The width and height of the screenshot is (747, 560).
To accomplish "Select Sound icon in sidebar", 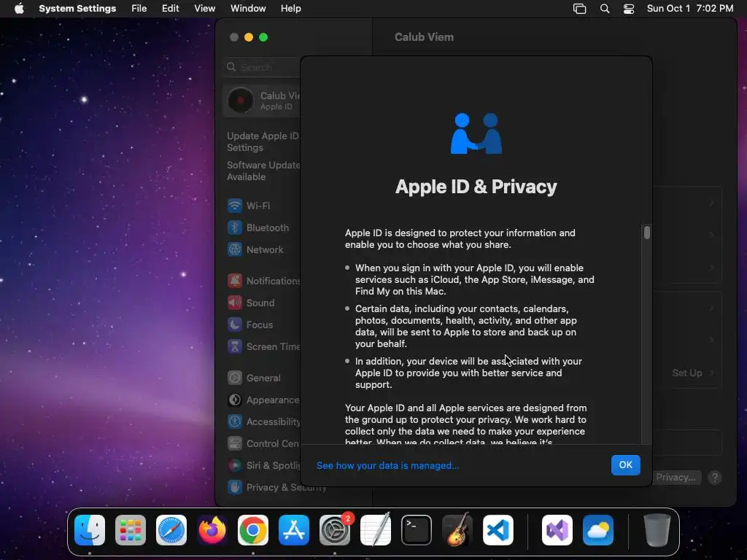I will point(234,303).
